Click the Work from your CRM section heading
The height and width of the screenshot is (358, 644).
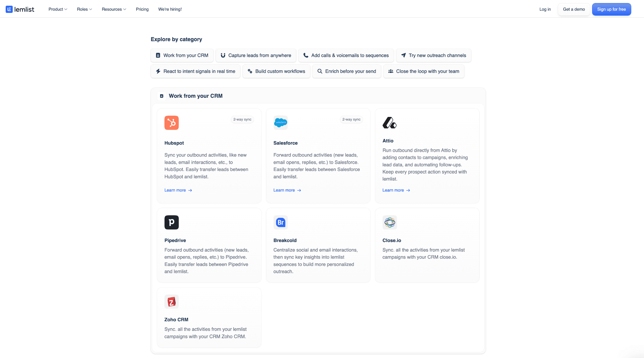[x=196, y=96]
